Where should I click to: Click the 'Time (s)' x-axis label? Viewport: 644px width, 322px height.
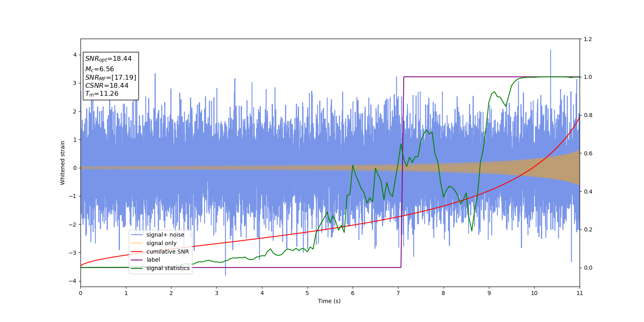click(x=329, y=301)
